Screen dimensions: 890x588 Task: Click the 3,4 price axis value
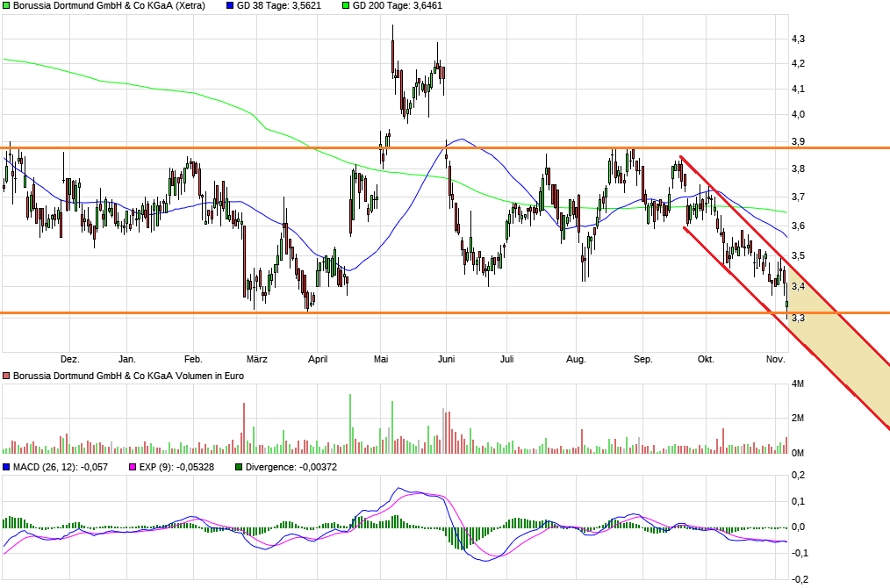tap(798, 286)
